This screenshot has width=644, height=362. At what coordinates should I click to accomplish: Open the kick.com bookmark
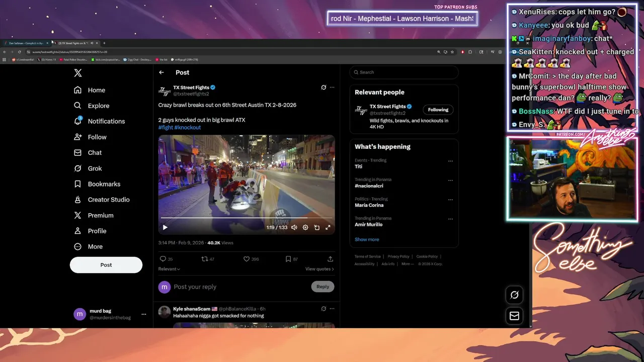tap(106, 60)
